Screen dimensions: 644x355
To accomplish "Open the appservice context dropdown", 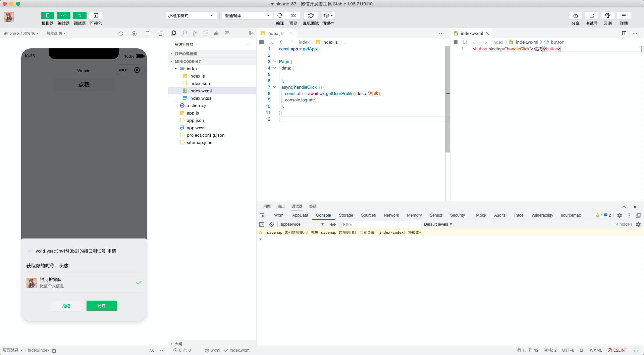I will [302, 224].
